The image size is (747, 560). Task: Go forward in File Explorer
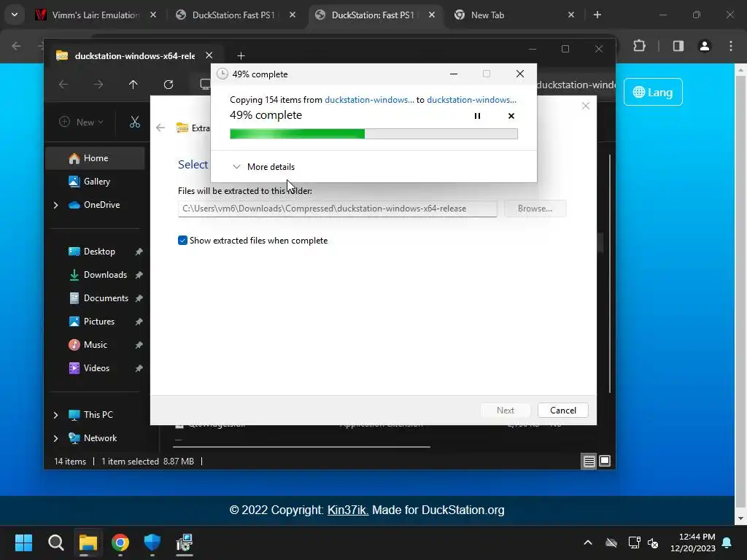coord(98,85)
